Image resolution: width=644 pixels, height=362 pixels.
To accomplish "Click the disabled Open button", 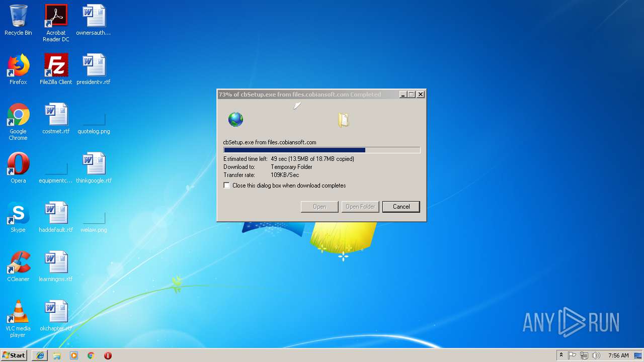I will point(319,207).
